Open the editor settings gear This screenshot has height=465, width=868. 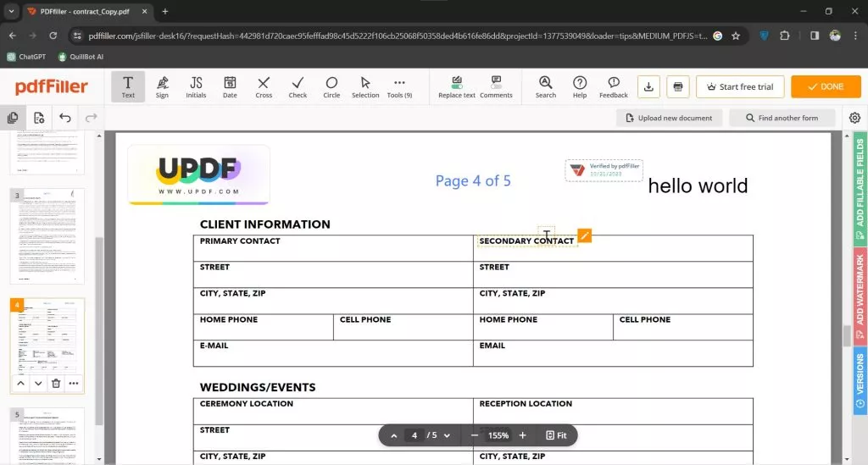(854, 118)
